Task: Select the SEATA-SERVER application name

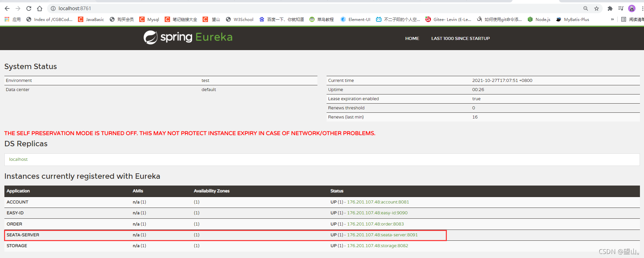Action: (x=23, y=235)
